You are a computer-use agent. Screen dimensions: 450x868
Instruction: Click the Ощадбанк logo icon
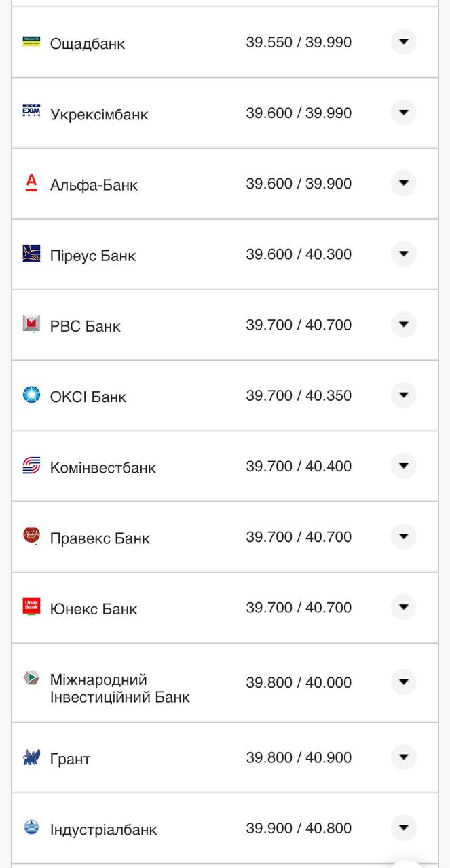pos(31,42)
